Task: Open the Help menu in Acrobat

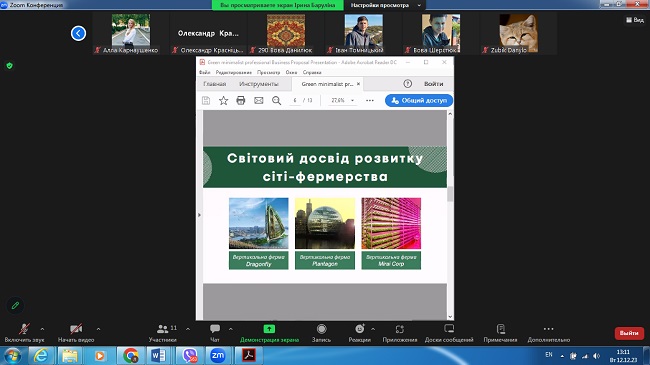Action: click(312, 72)
